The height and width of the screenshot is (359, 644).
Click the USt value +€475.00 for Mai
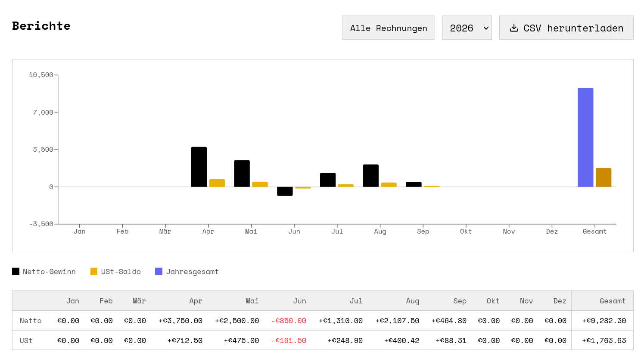click(x=242, y=340)
